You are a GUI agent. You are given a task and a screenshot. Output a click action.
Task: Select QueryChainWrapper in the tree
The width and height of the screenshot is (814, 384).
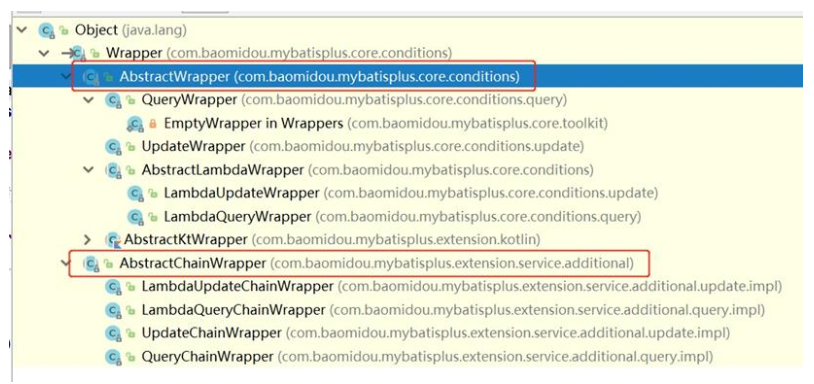click(207, 357)
